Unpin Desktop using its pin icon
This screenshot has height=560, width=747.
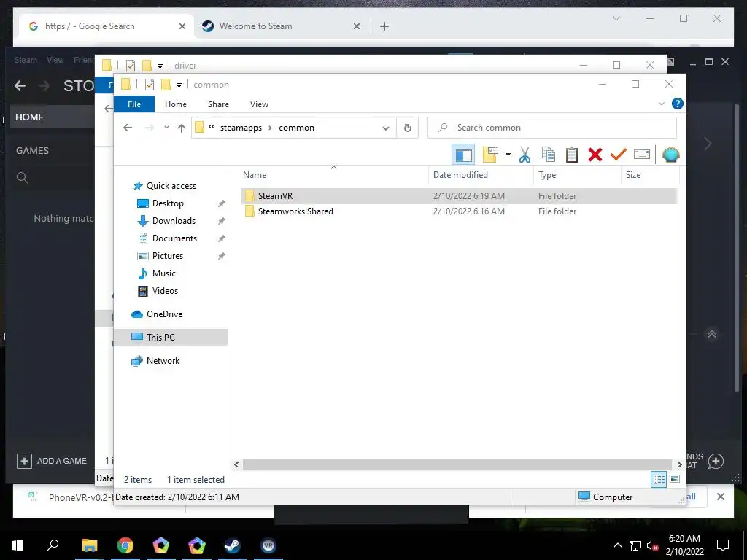coord(221,203)
